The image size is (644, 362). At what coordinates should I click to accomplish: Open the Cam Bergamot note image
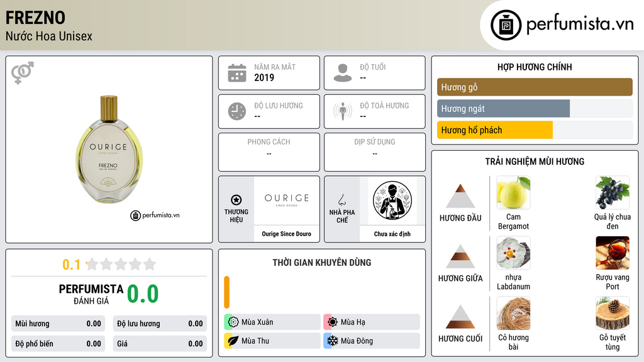[513, 193]
